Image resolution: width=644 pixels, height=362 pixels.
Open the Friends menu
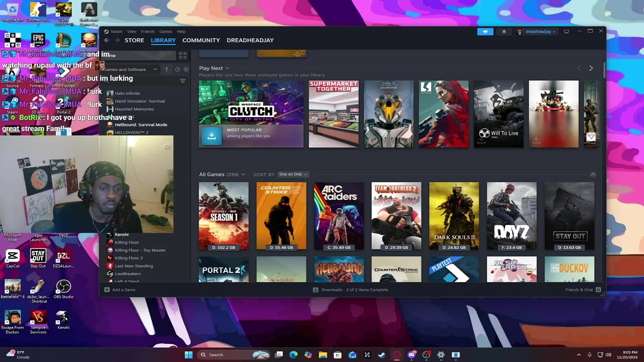(148, 31)
